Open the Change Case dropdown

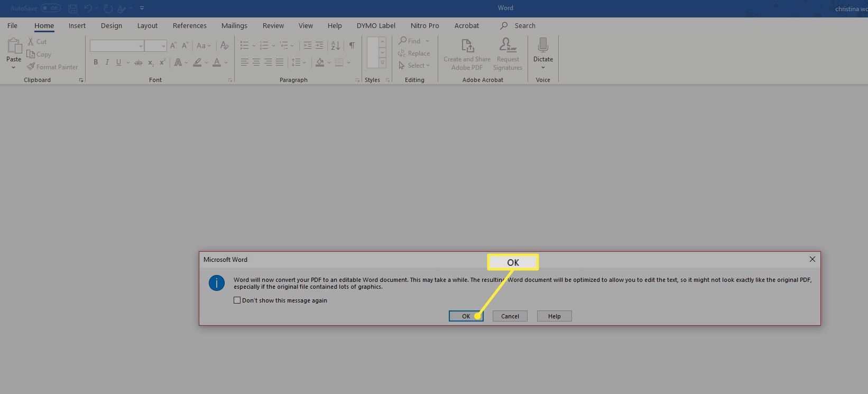tap(204, 46)
